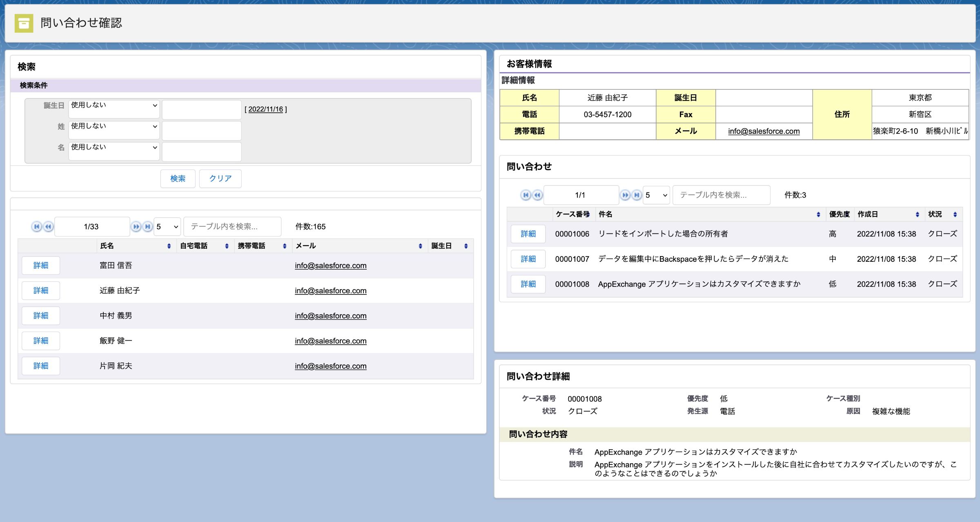980x522 pixels.
Task: Go to the last page of contacts
Action: 147,226
